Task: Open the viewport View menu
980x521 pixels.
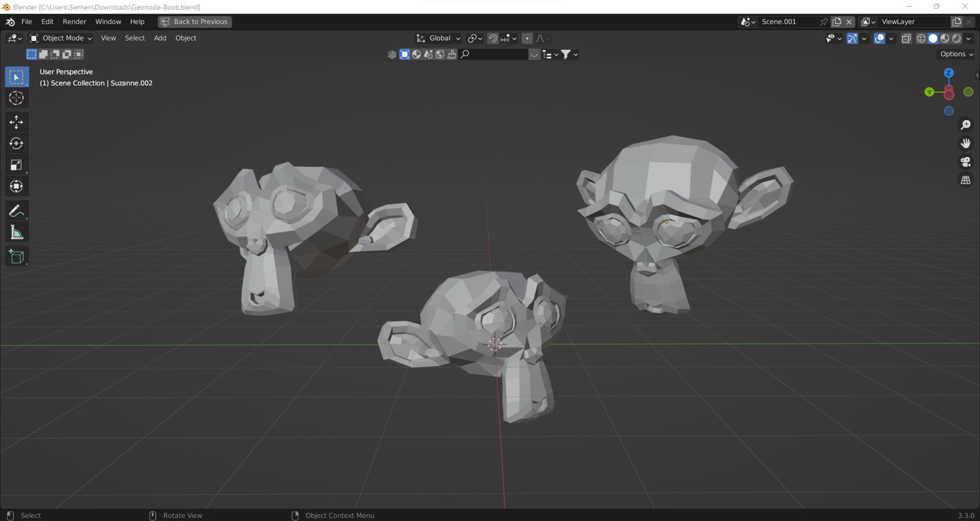Action: 108,38
